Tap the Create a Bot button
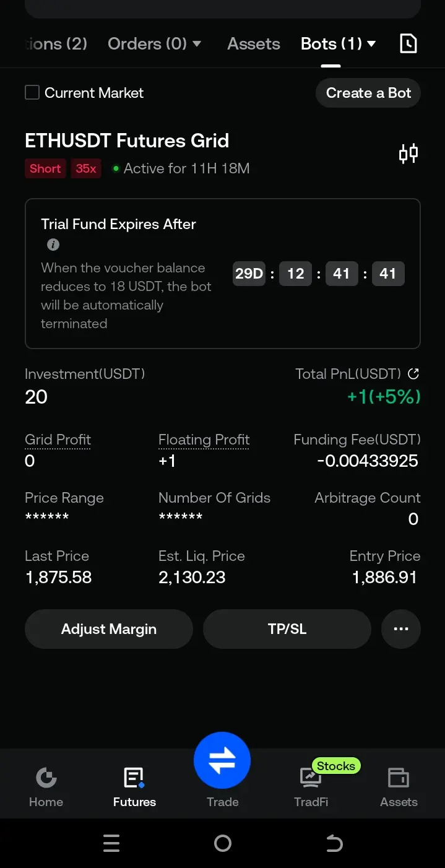This screenshot has height=868, width=445. pyautogui.click(x=368, y=93)
